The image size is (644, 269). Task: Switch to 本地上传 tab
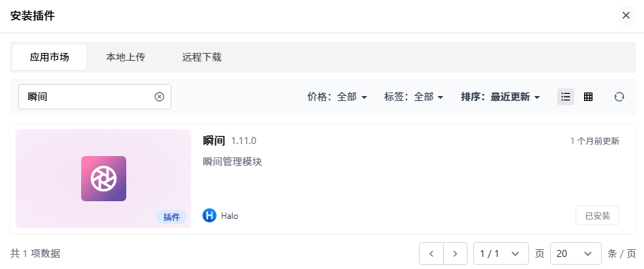click(x=126, y=57)
